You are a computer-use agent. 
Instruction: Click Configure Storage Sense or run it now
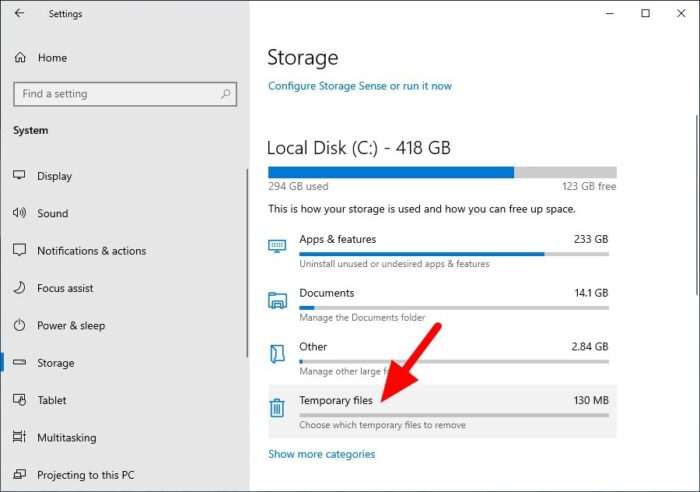point(360,86)
